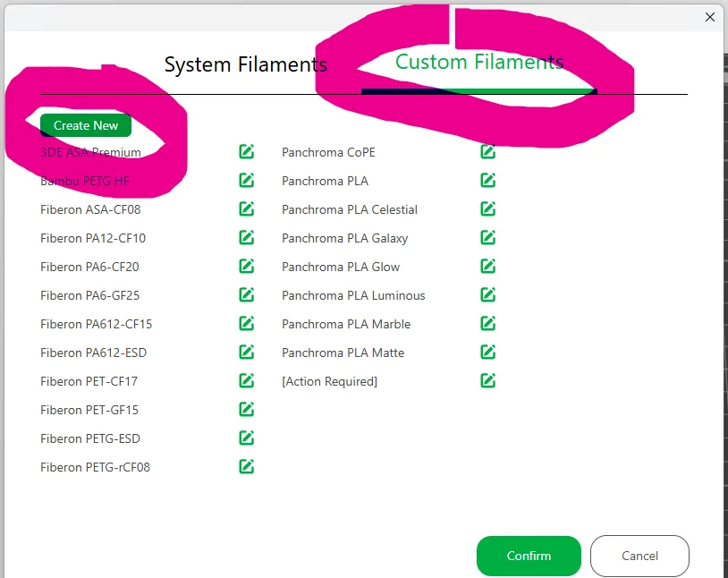
Task: Edit the Fiberon PET-GF15 preset
Action: point(247,409)
